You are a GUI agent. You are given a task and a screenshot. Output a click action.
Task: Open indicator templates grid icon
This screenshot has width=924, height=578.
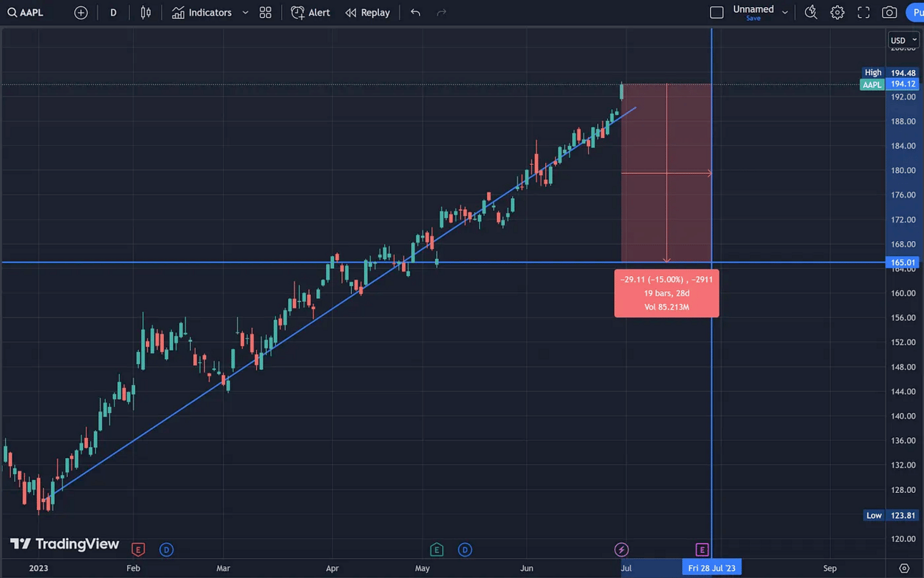pyautogui.click(x=265, y=13)
